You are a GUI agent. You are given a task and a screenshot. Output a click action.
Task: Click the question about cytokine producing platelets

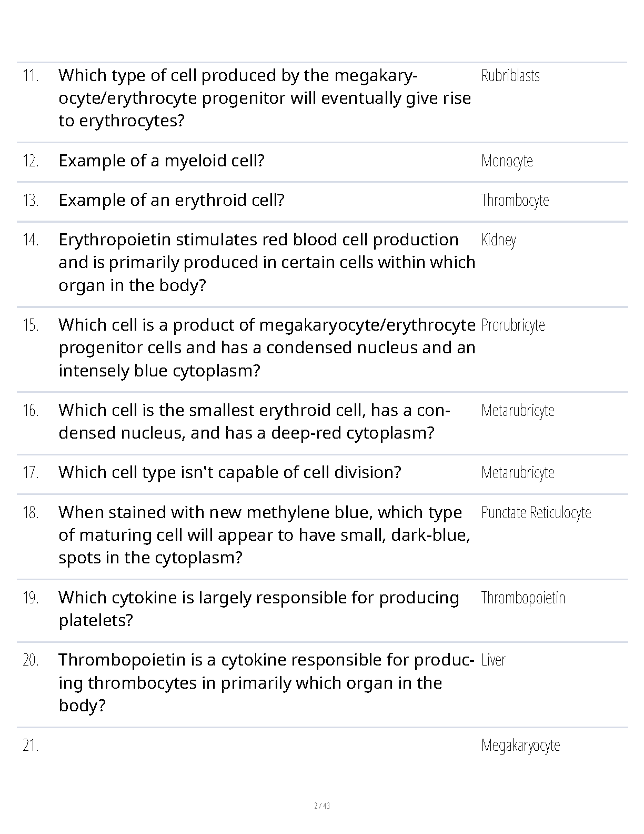pos(258,609)
